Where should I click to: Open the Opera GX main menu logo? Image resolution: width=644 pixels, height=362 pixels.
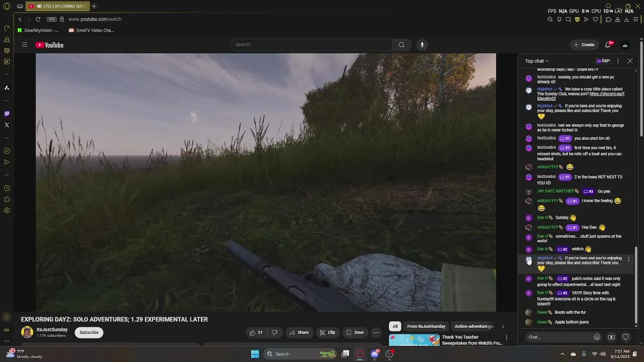pyautogui.click(x=7, y=7)
